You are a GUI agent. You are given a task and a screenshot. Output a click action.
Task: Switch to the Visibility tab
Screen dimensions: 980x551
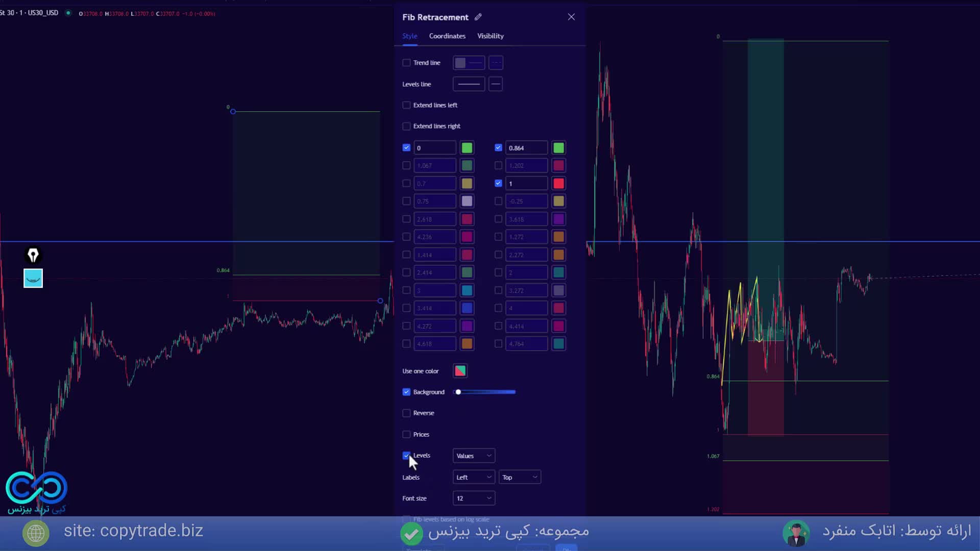490,36
